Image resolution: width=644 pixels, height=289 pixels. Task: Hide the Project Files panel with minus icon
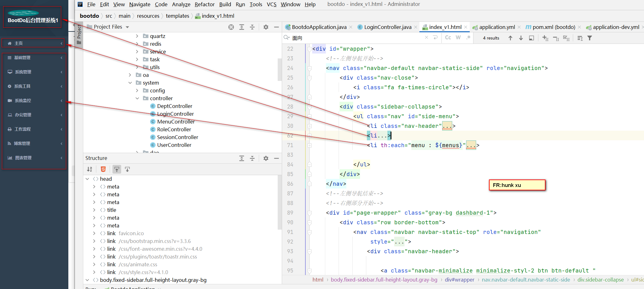(x=276, y=27)
